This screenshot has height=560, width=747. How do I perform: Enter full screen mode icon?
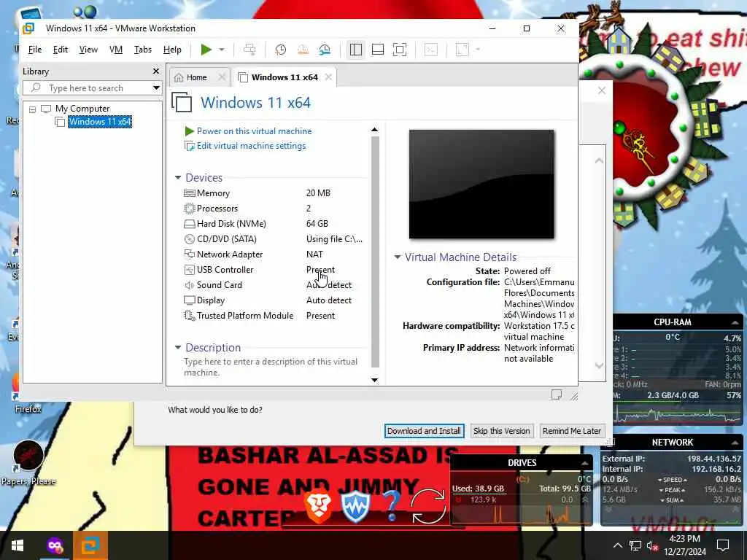coord(400,50)
